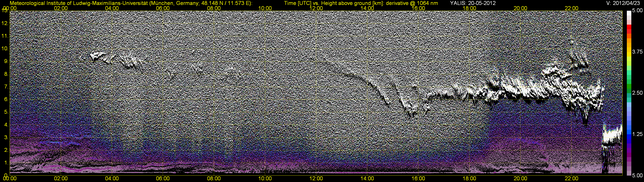Click the 02:00 label on top axis
Viewport: 644px width, 182px height.
pyautogui.click(x=61, y=8)
